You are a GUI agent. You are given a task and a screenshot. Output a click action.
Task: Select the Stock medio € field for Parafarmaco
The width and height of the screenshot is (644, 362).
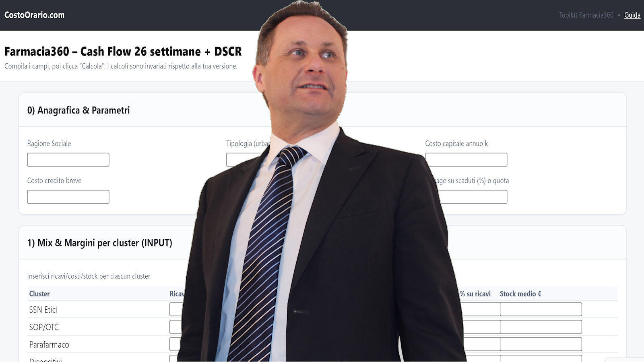pyautogui.click(x=541, y=344)
